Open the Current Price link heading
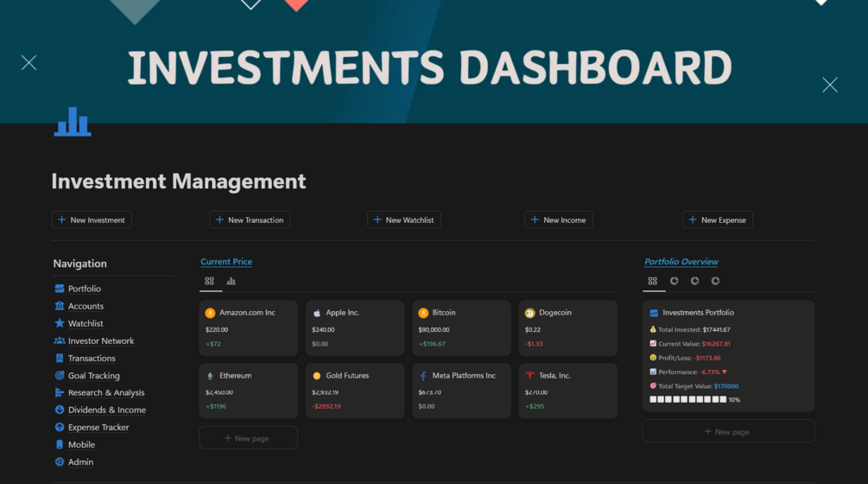Screen dimensions: 868x484 click(226, 261)
